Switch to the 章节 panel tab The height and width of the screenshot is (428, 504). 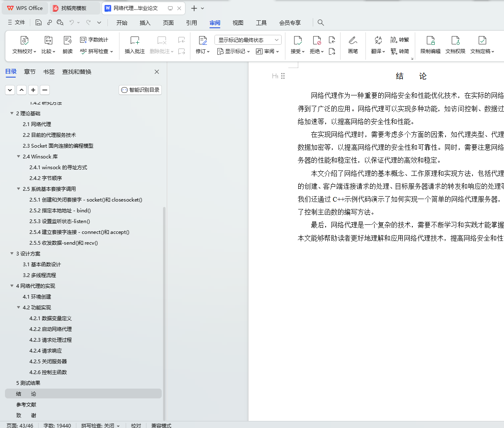[30, 72]
